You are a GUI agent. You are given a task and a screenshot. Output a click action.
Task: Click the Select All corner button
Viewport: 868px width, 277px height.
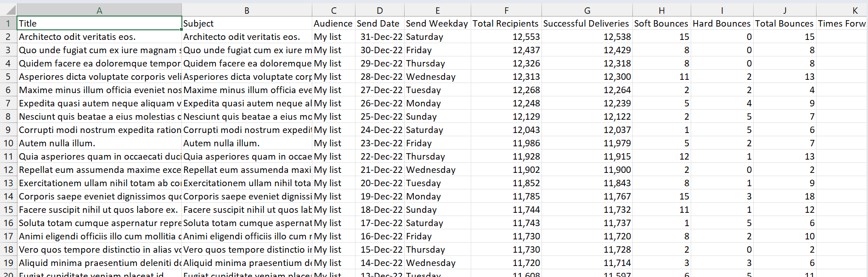pyautogui.click(x=7, y=10)
